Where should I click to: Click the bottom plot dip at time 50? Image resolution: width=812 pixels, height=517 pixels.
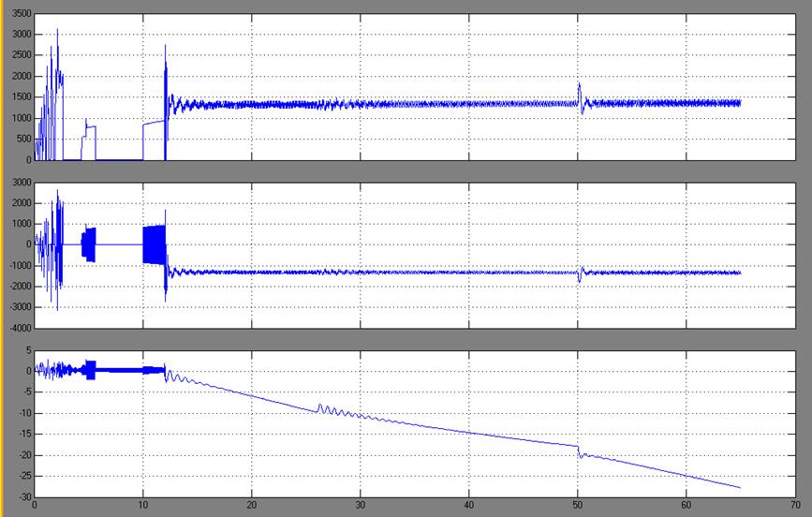[x=581, y=454]
